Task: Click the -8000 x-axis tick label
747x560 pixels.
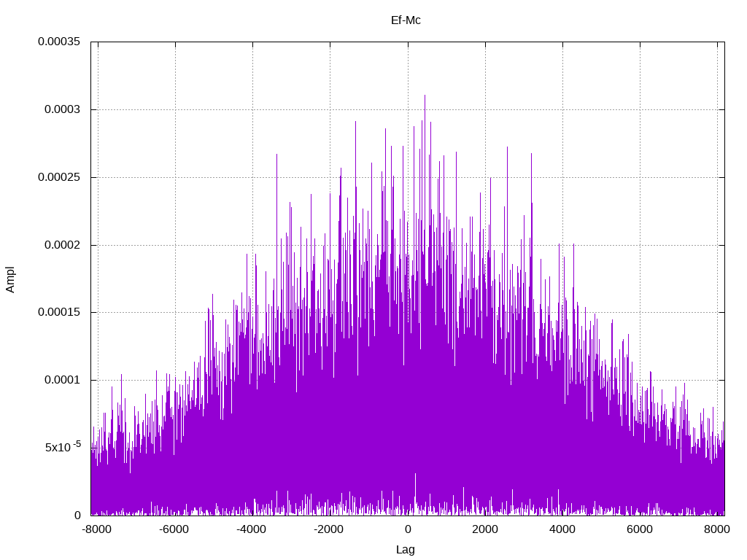Action: coord(97,529)
